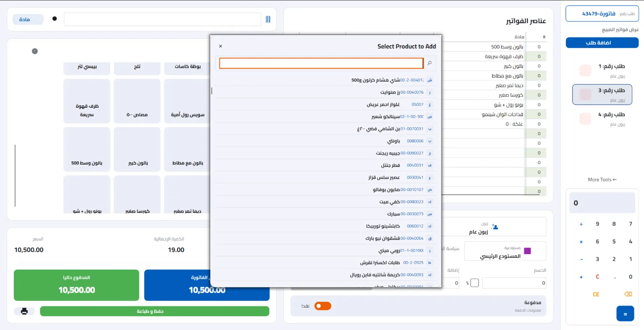
Task: Click the pink badge of طلب رقم: 1
Action: (x=585, y=70)
